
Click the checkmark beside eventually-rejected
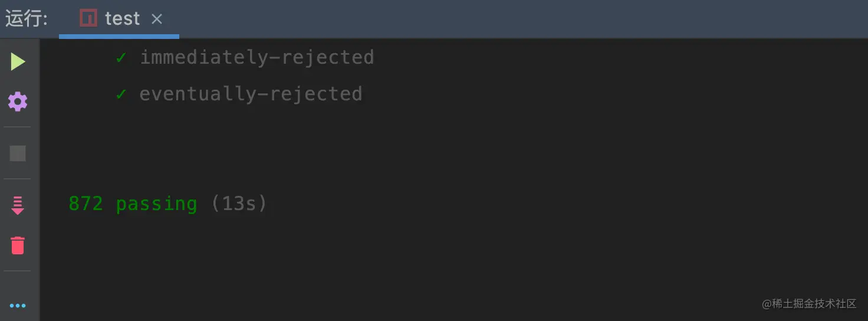(121, 94)
